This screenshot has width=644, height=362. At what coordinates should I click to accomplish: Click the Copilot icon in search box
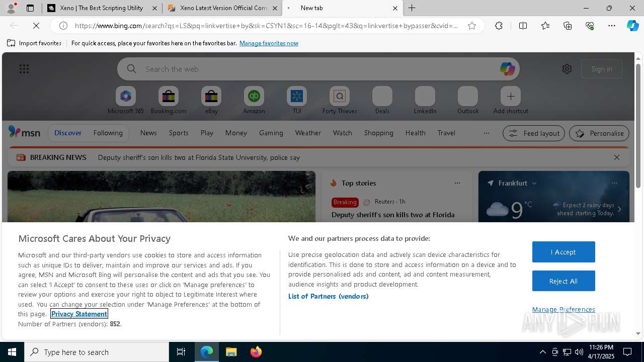(507, 69)
